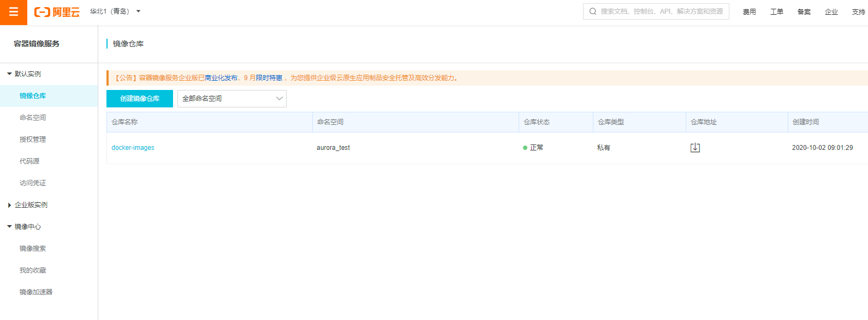This screenshot has width=868, height=320.
Task: Click the 2020-10-02 09:01:29 timestamp
Action: 822,148
